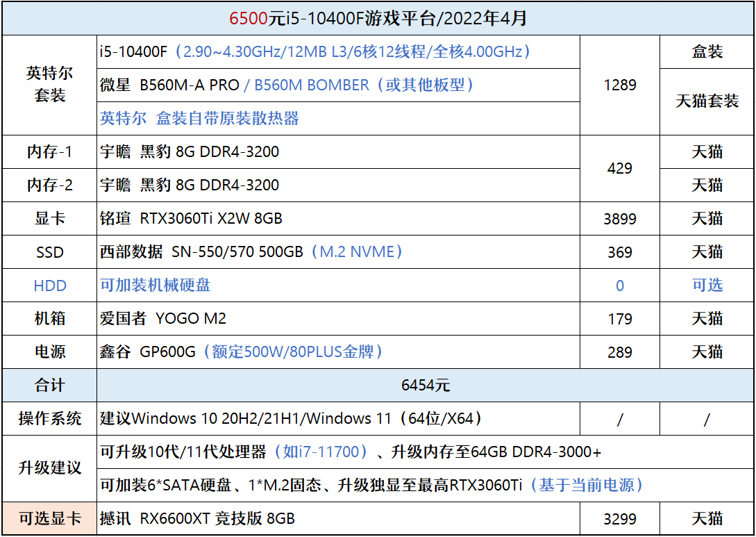The image size is (756, 537).
Task: Click 天猫 in the 可选显卡 row
Action: (707, 519)
